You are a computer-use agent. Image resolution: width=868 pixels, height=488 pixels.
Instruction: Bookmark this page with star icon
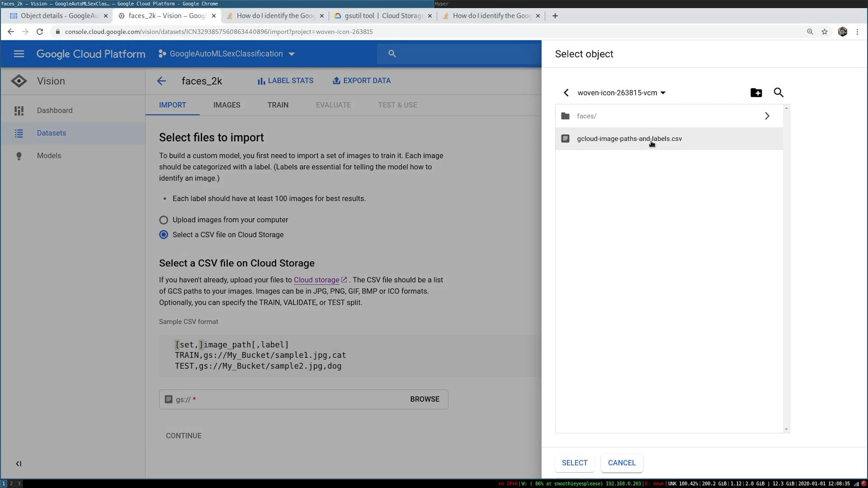(x=825, y=32)
